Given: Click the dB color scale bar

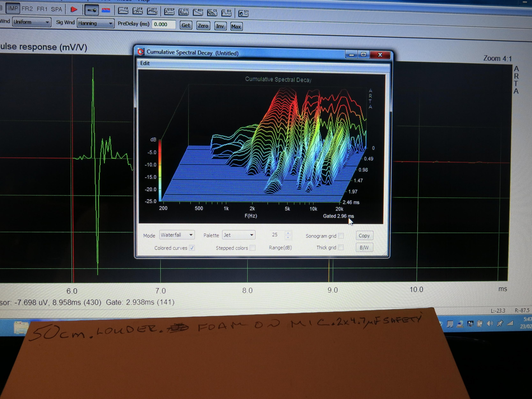Looking at the screenshot, I should tap(160, 170).
